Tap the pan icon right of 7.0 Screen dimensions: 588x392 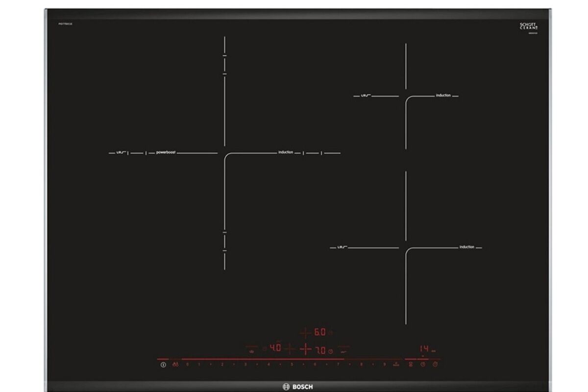pos(344,350)
